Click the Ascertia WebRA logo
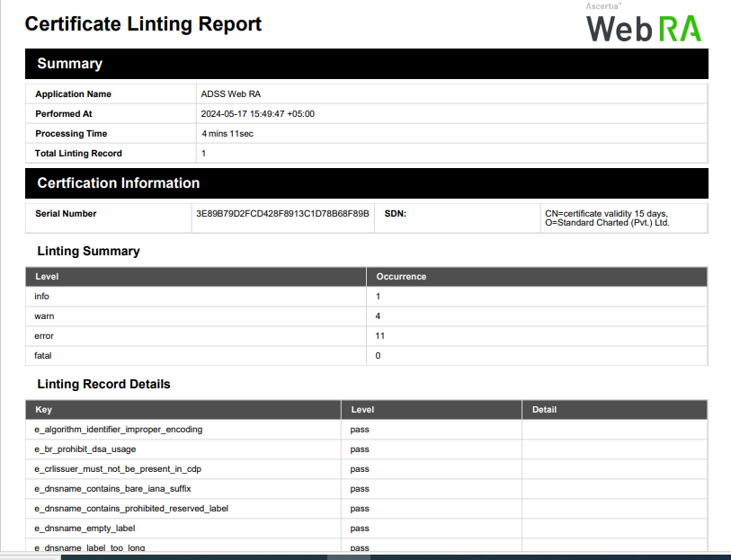The height and width of the screenshot is (560, 731). tap(643, 25)
